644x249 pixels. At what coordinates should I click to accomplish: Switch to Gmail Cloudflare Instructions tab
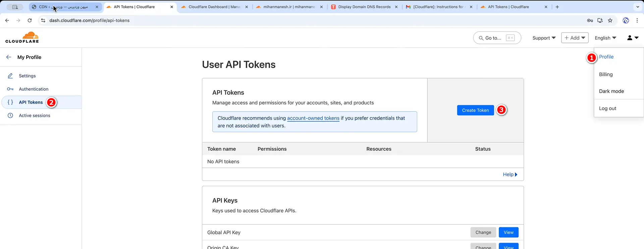(x=439, y=7)
